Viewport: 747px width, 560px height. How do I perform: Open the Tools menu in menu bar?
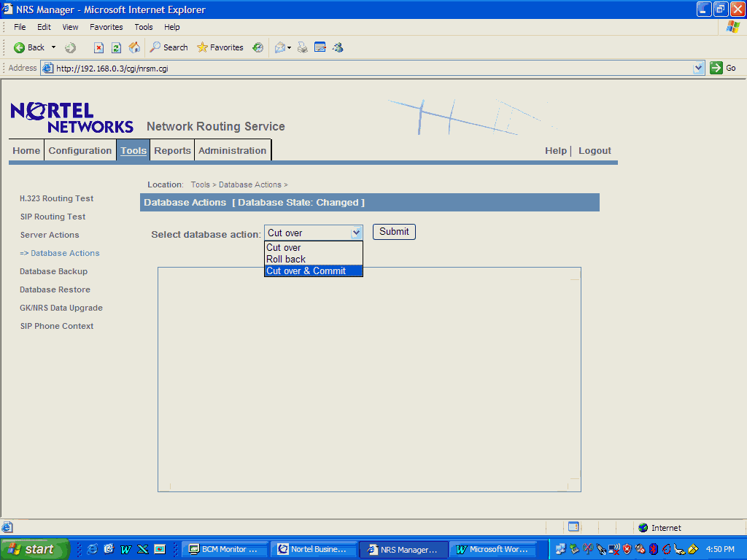[144, 27]
